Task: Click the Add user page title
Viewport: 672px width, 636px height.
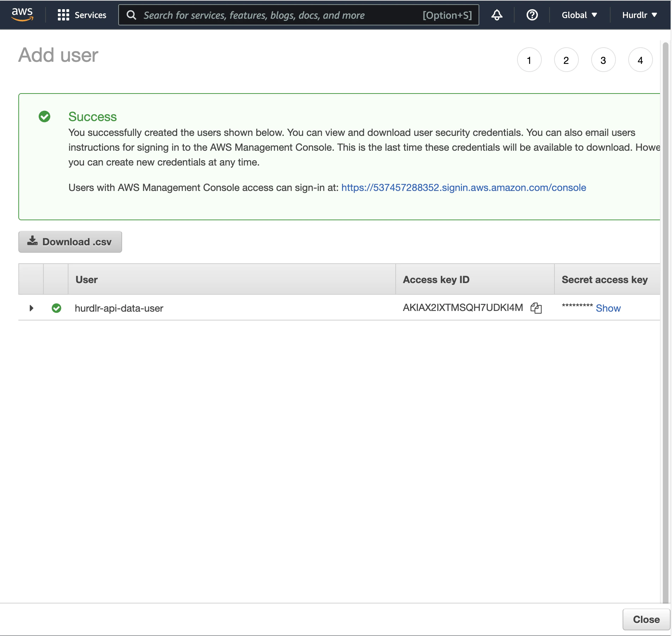Action: pos(58,55)
